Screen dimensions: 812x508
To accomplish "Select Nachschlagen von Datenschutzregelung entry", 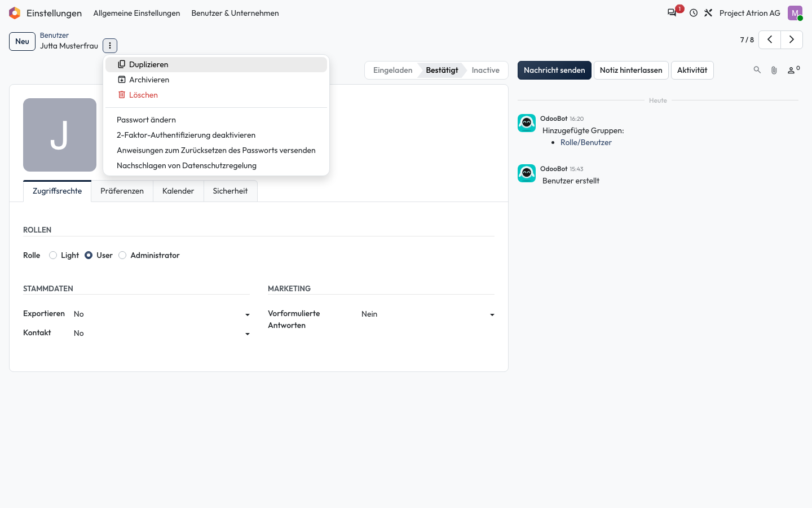I will pos(216,165).
